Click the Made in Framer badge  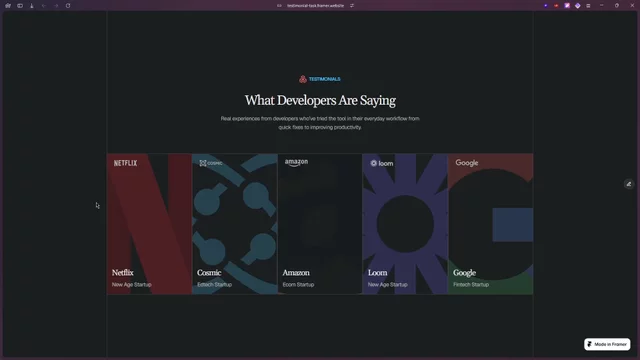tap(607, 344)
